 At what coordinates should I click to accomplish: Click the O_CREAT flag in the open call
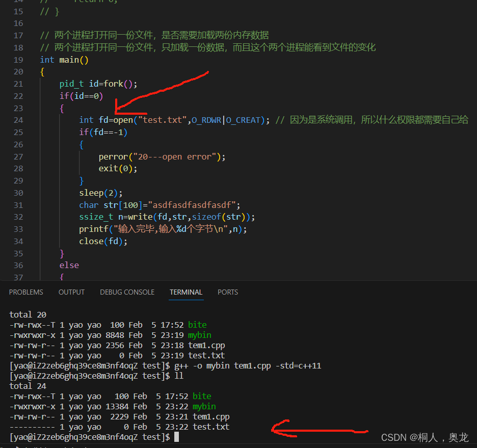click(244, 120)
